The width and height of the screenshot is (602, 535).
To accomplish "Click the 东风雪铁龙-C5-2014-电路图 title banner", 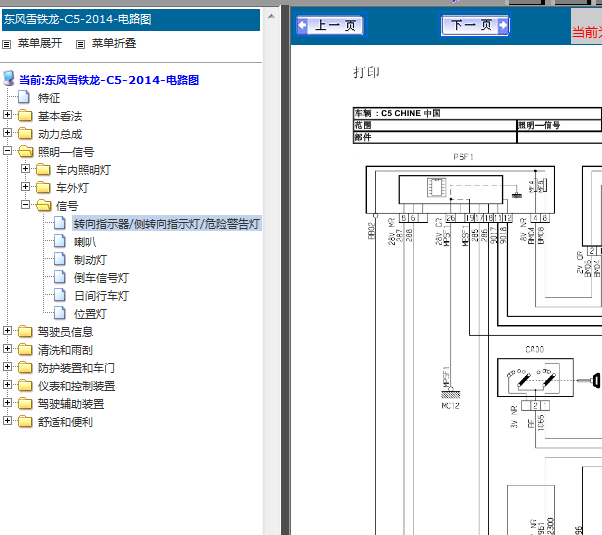I will tap(131, 20).
